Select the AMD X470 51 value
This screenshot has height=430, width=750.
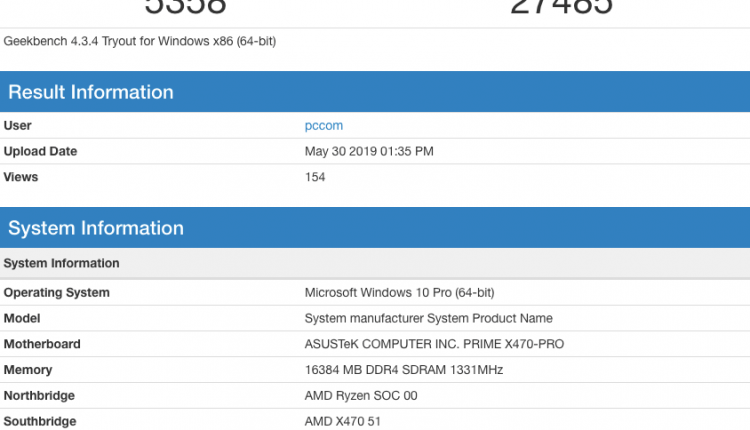(x=342, y=421)
